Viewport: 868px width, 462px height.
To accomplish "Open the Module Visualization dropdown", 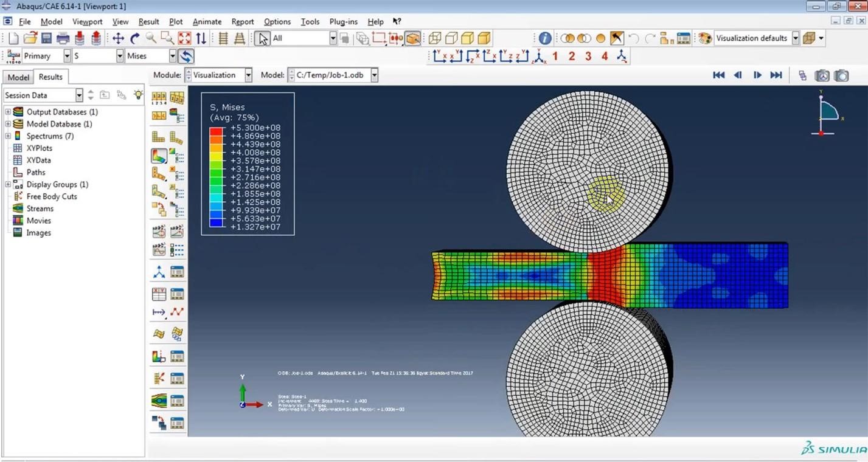I will [248, 75].
